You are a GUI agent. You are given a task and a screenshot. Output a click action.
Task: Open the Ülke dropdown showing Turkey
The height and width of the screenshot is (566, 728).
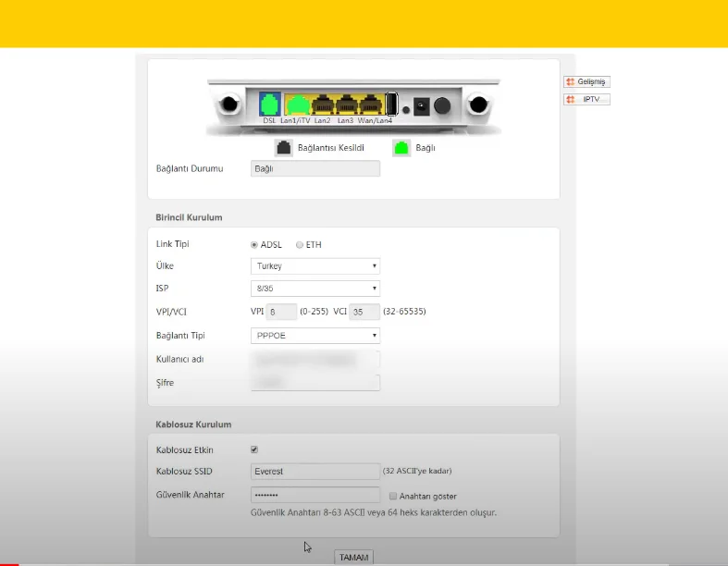315,266
